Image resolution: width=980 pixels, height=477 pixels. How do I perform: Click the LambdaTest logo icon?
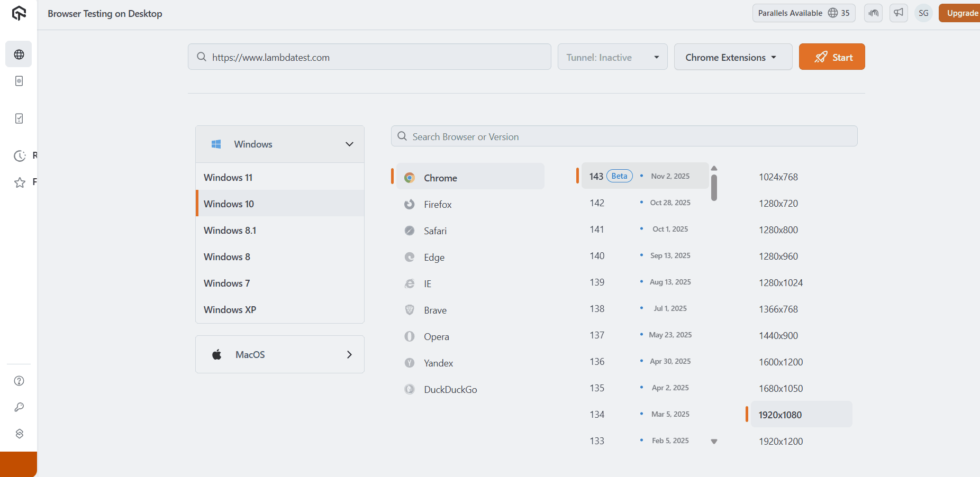pos(19,13)
